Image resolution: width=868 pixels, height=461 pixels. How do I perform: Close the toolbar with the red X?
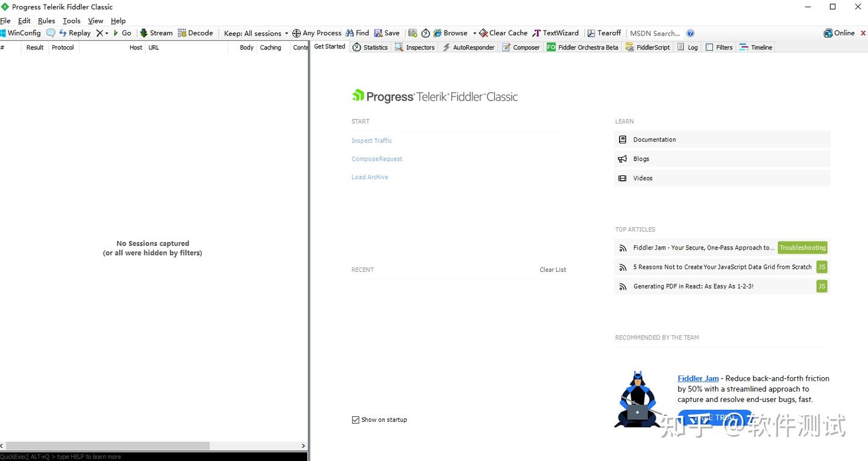862,33
